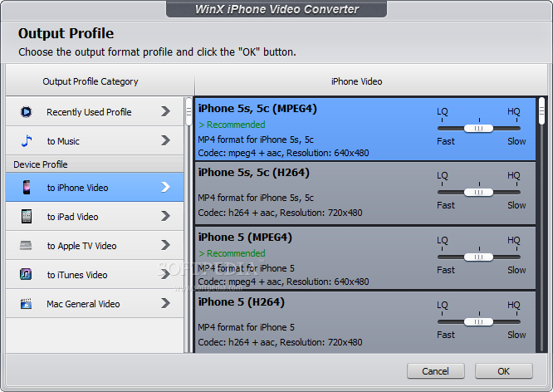Select the Mac General Video category

pos(95,303)
